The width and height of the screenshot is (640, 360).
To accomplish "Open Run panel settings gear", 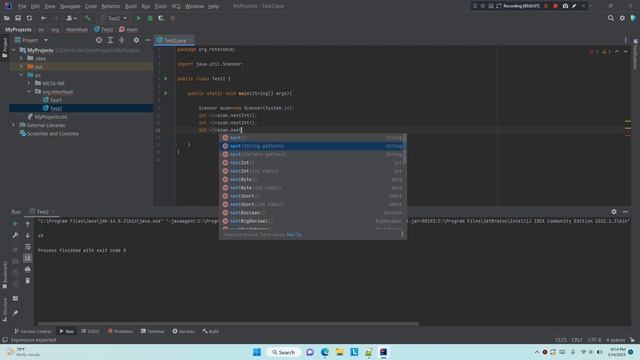I will click(614, 211).
